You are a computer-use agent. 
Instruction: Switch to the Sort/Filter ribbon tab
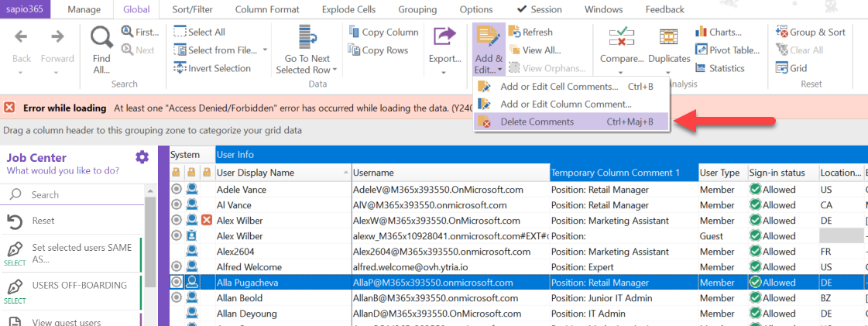[x=194, y=9]
